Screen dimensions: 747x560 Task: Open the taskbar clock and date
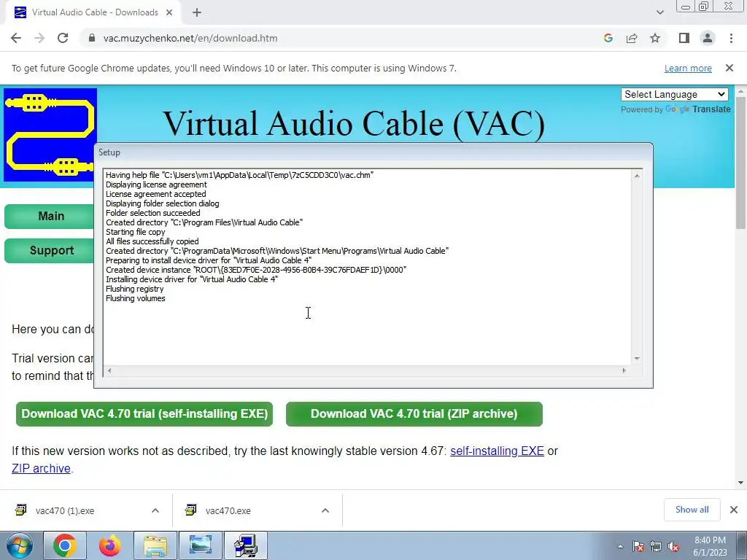click(710, 546)
